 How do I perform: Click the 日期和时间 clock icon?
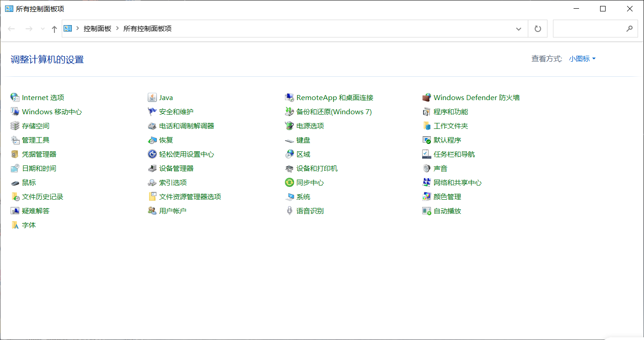15,168
